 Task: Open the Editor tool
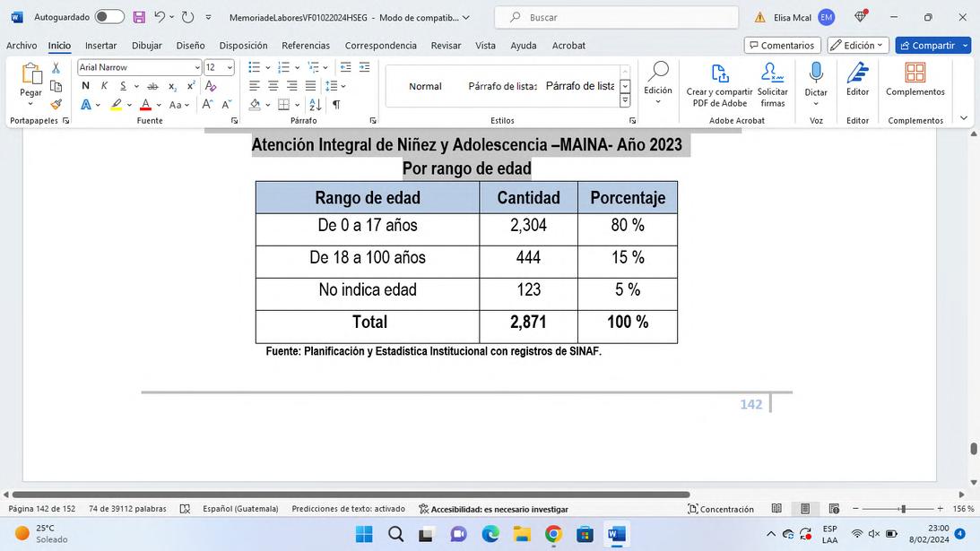[857, 73]
